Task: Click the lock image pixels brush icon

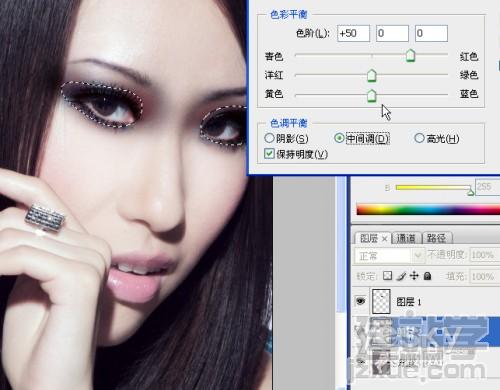Action: pos(402,276)
